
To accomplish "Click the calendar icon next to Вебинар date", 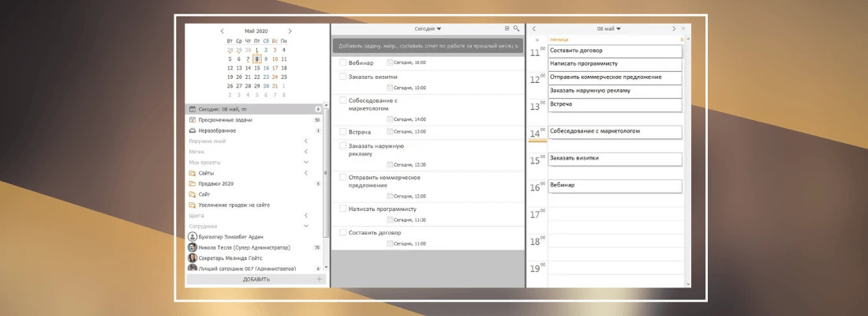I will [390, 62].
